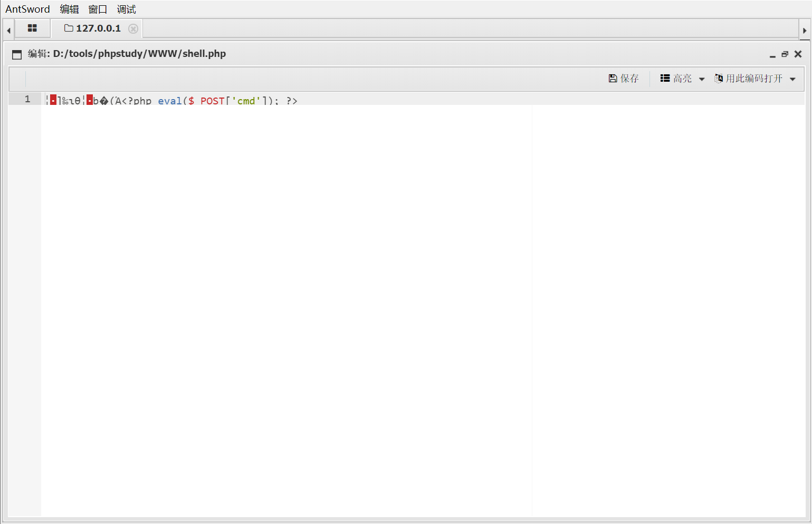Open 用此编码打开 encoding dropdown
The width and height of the screenshot is (812, 524).
click(x=755, y=78)
